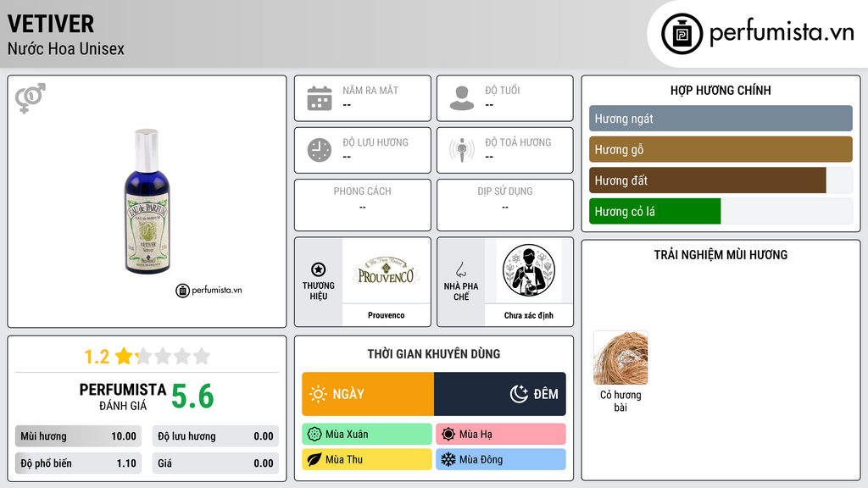Select the Mùa Xuân season tag
Viewport: 868px width, 488px height.
[x=367, y=435]
